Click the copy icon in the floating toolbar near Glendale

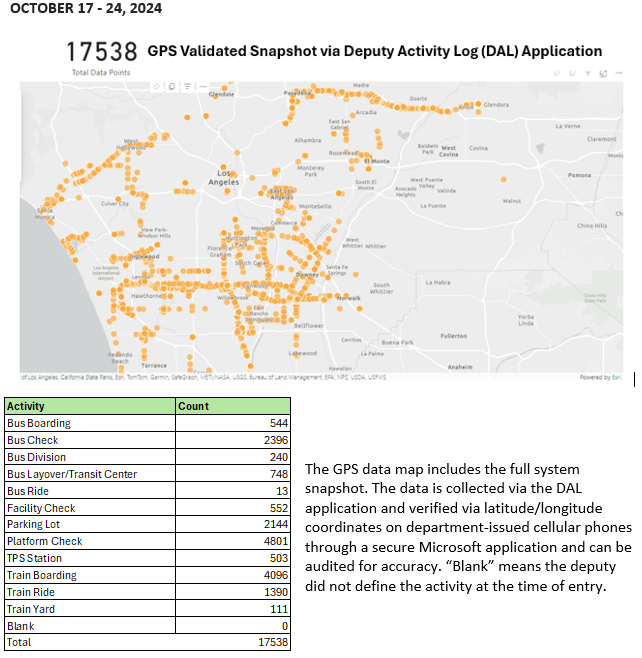(x=170, y=87)
